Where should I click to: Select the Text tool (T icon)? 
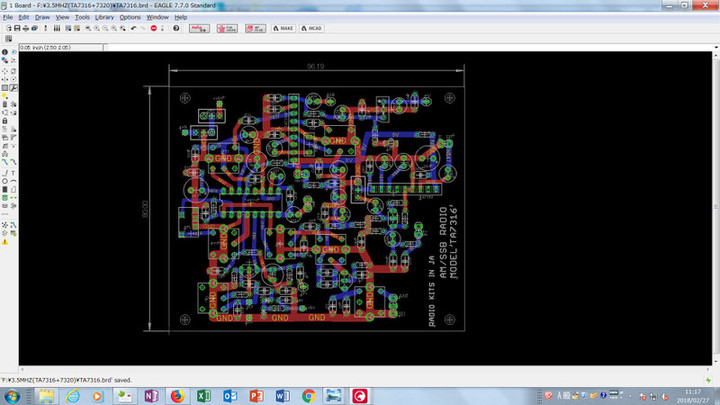(14, 172)
